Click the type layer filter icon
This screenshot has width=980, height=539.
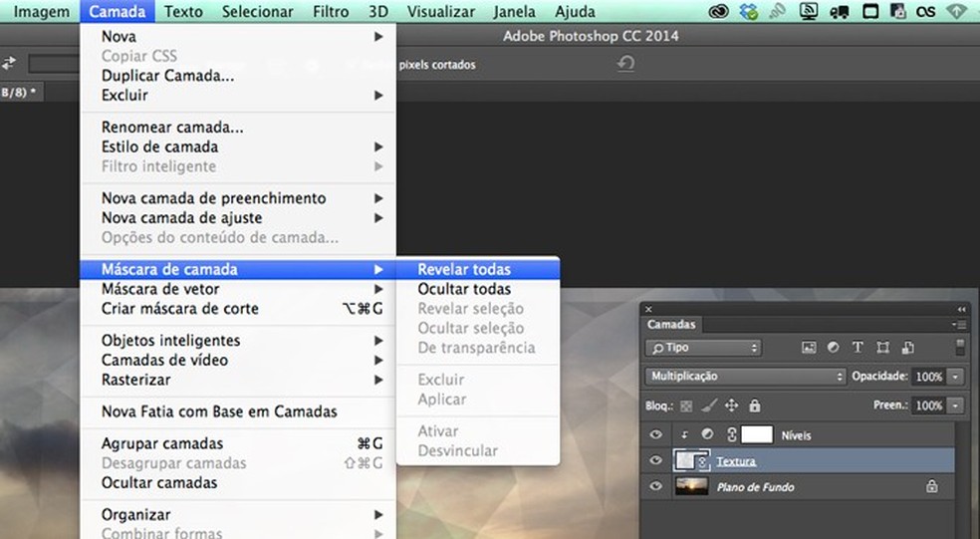coord(857,348)
